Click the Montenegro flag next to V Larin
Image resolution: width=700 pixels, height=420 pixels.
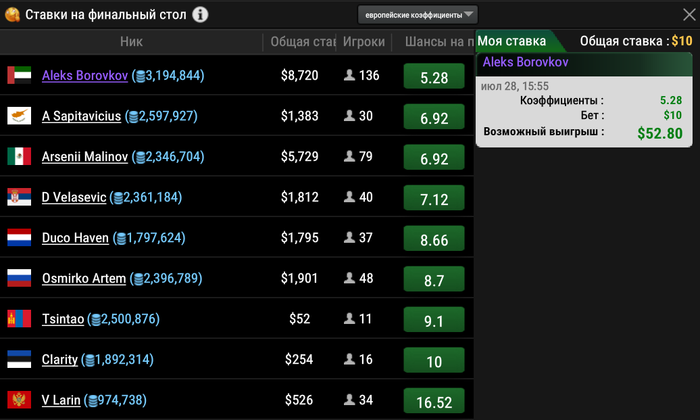[19, 400]
